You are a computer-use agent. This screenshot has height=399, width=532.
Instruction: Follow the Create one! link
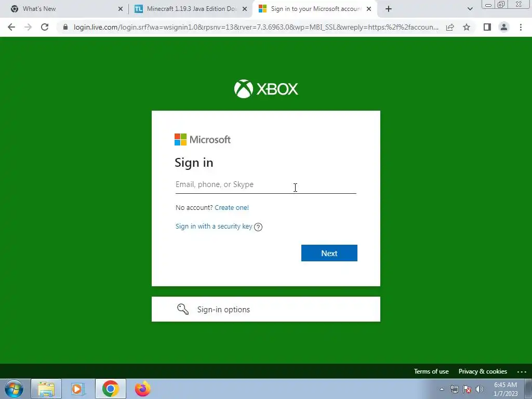tap(232, 207)
